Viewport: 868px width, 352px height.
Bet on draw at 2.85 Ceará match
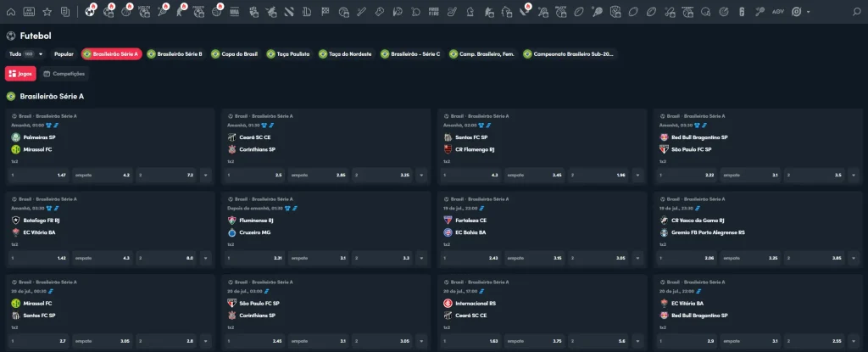click(319, 176)
